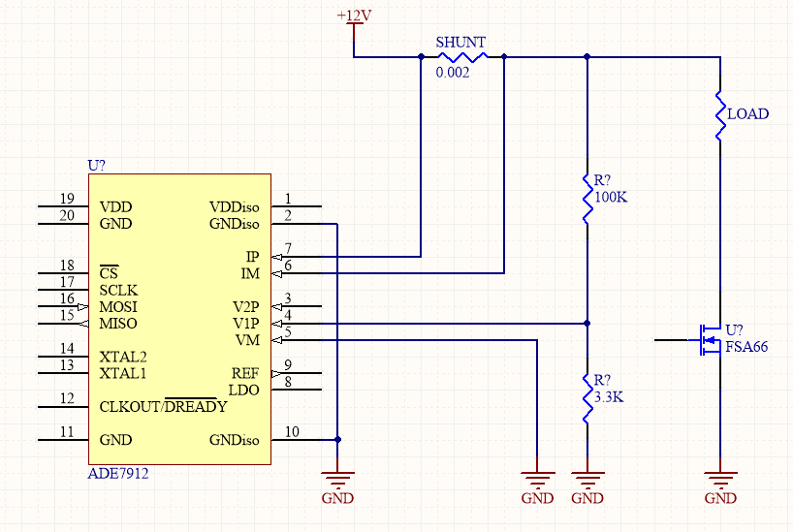Image resolution: width=793 pixels, height=532 pixels.
Task: Select the GND symbol below the MOSFET
Action: [720, 480]
